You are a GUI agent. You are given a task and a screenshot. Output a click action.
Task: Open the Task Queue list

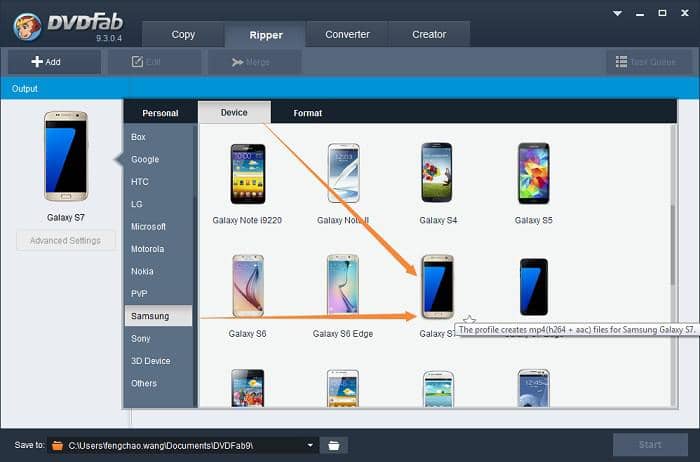point(649,62)
